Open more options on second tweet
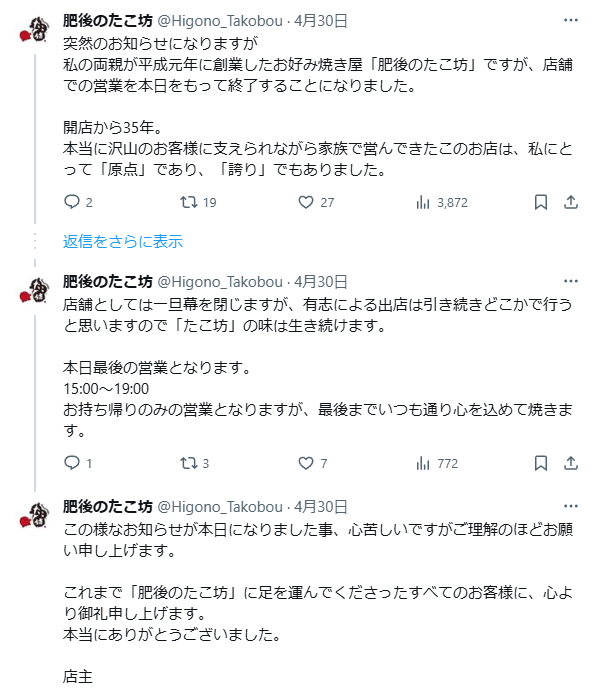 pyautogui.click(x=571, y=281)
